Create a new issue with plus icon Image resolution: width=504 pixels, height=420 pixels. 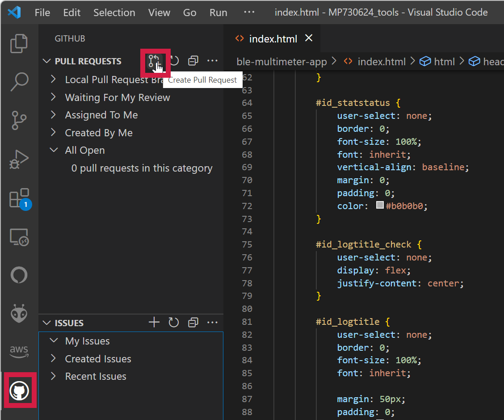coord(154,322)
